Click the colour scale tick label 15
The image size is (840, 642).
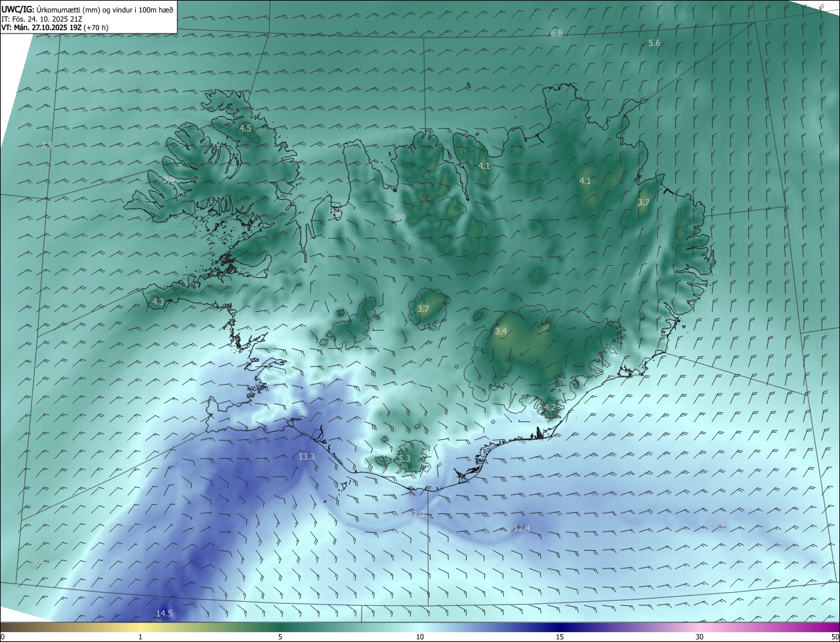tap(560, 637)
